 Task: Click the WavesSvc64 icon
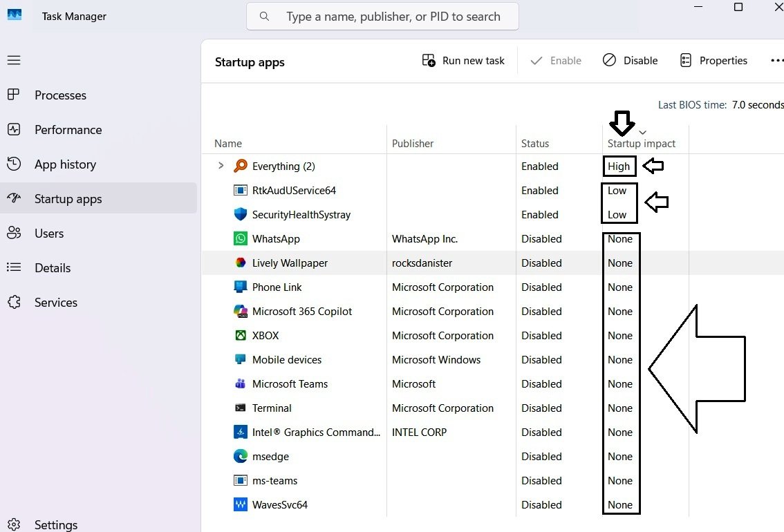pos(241,504)
